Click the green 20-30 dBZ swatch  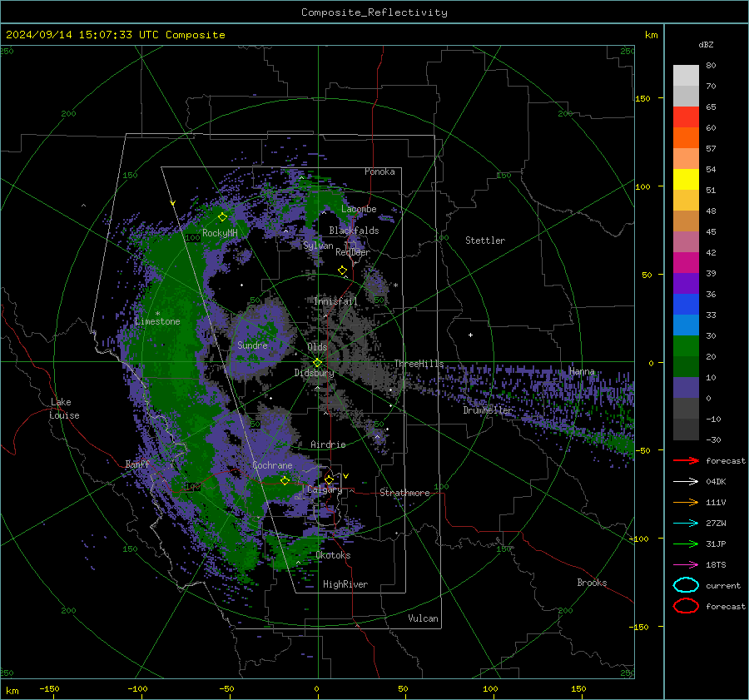[686, 346]
